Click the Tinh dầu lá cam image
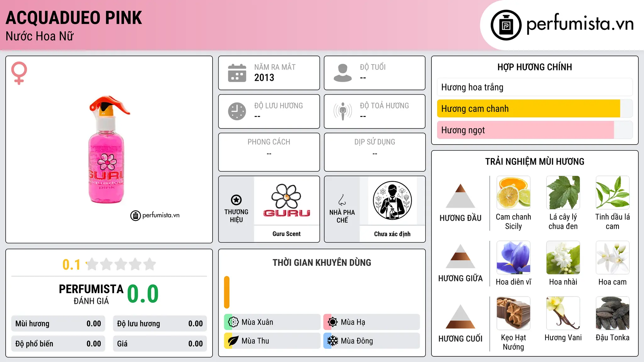Viewport: 644px width, 362px height. [613, 193]
